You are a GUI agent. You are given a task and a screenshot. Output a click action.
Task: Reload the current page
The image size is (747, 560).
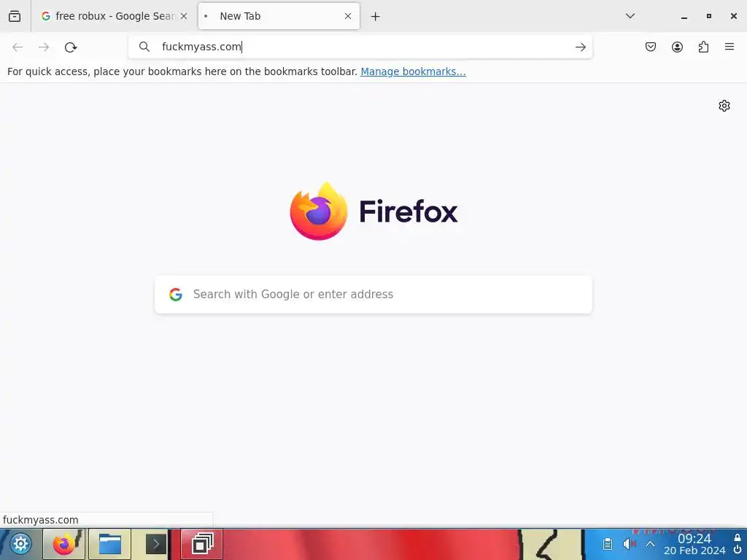71,47
